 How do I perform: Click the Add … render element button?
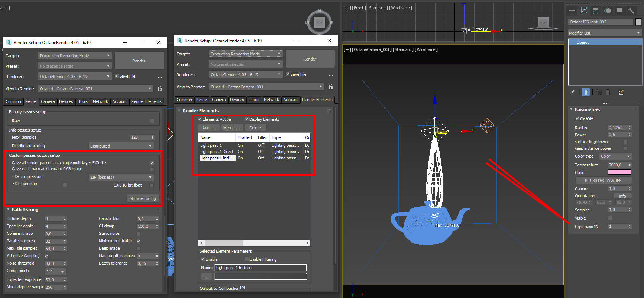click(208, 128)
